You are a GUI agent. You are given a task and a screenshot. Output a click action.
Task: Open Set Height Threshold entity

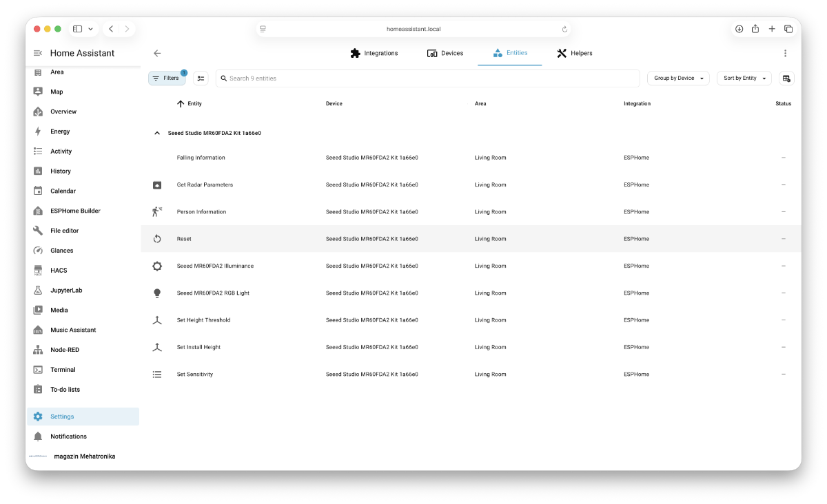[471, 320]
